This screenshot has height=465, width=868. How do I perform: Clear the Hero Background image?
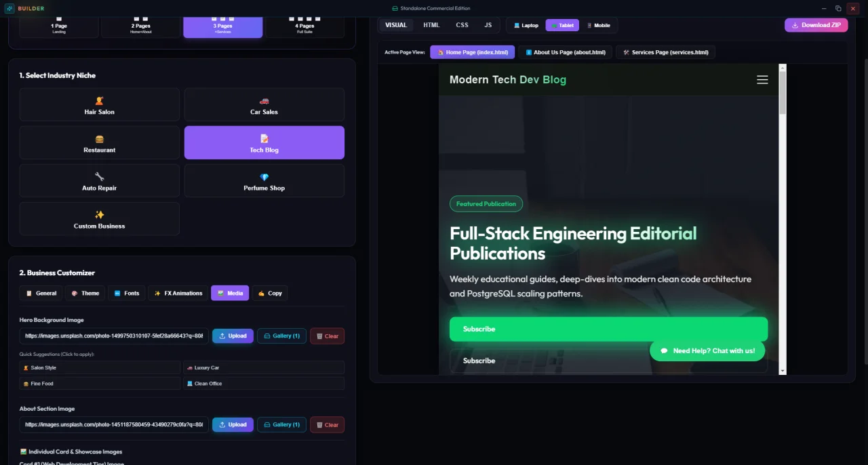point(327,336)
